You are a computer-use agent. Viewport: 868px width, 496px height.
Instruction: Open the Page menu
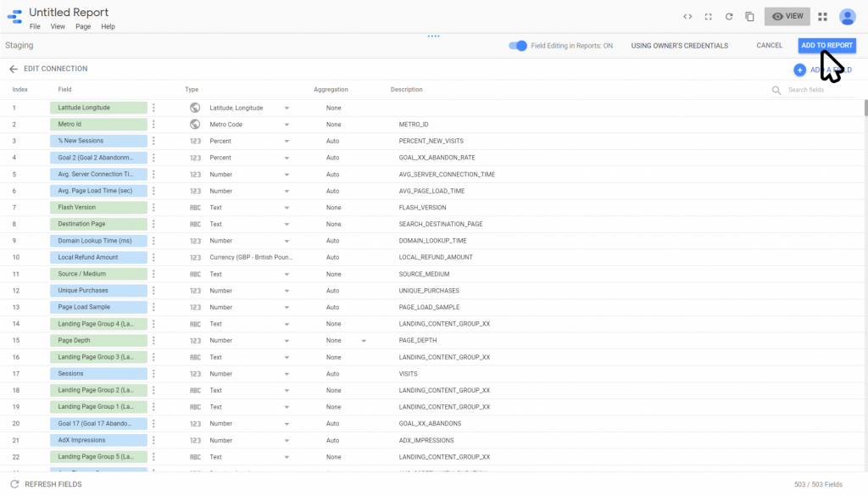[x=83, y=27]
